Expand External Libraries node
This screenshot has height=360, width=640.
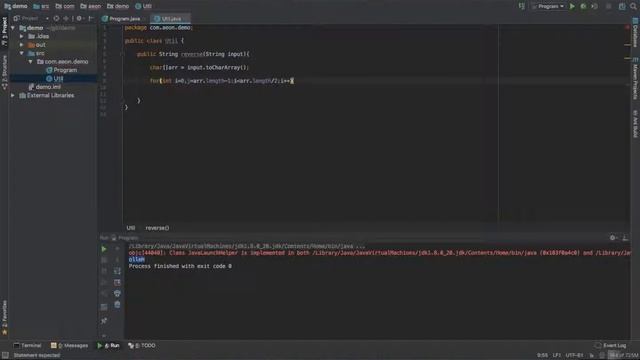click(13, 96)
